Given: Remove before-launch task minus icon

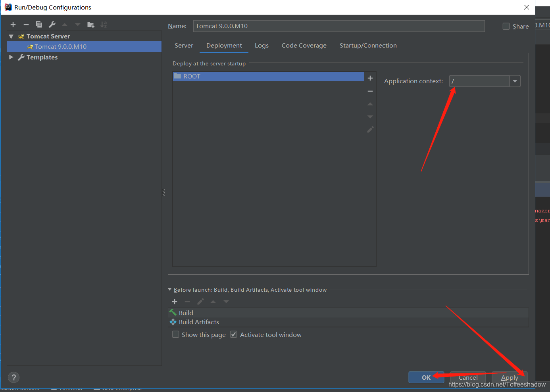Looking at the screenshot, I should pyautogui.click(x=187, y=302).
